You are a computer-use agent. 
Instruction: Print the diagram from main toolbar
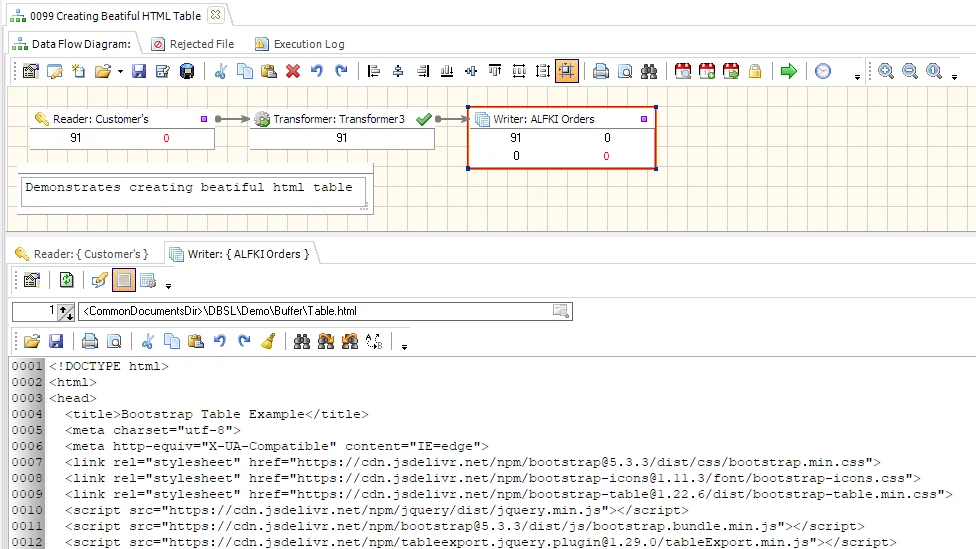tap(601, 71)
